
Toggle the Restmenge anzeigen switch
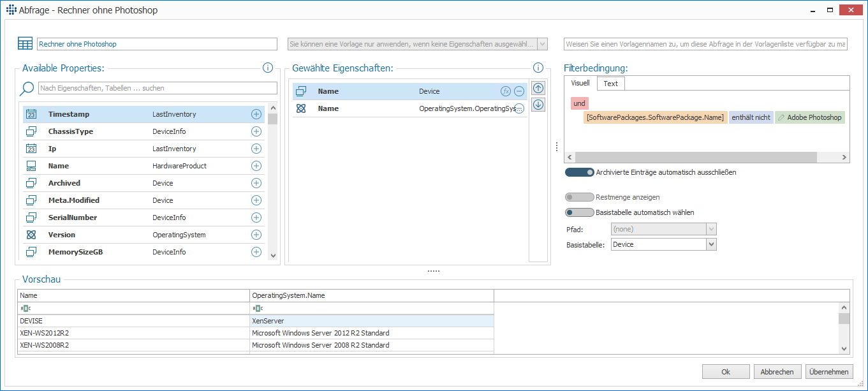click(x=579, y=197)
